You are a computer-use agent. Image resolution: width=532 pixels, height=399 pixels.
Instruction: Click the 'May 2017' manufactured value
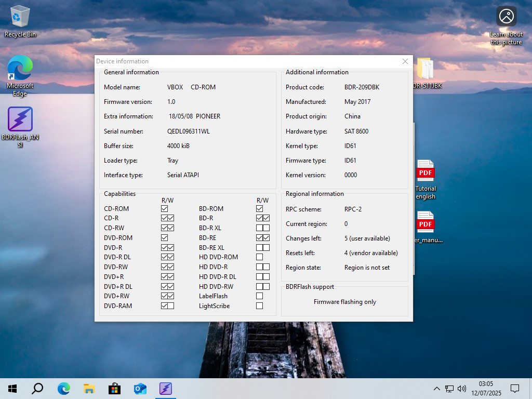coord(357,102)
